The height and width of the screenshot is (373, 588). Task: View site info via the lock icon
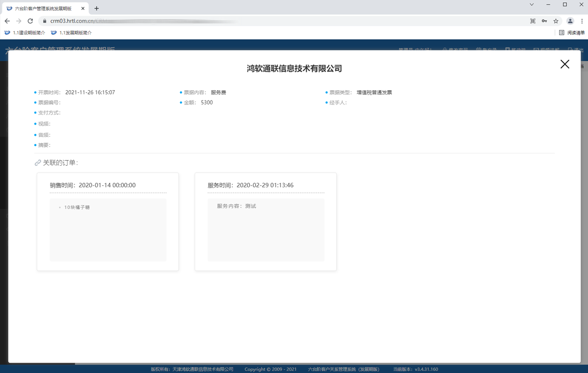[x=45, y=21]
